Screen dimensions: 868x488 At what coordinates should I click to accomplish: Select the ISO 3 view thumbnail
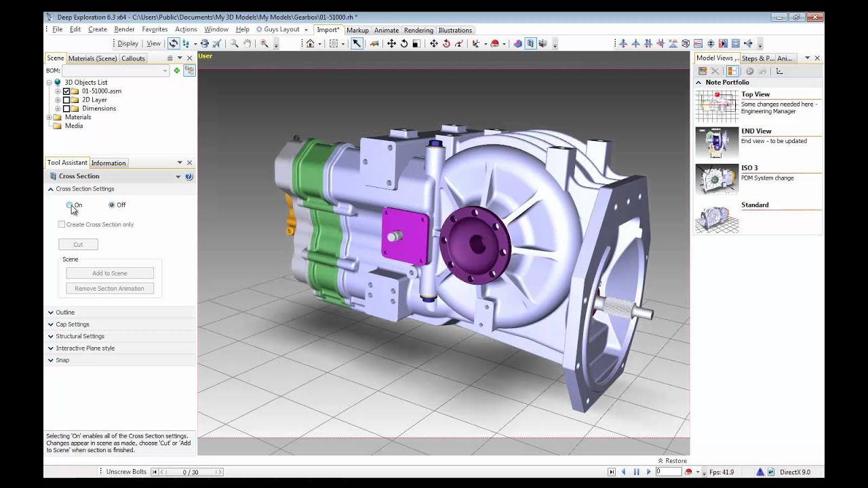pyautogui.click(x=717, y=180)
